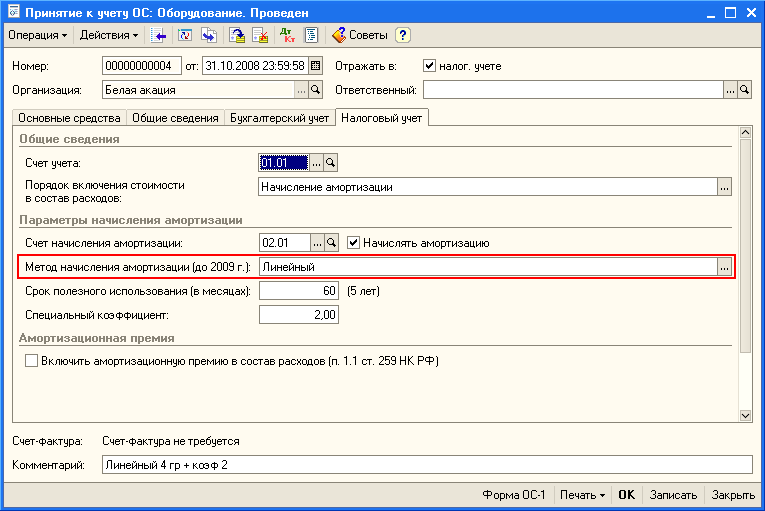Image resolution: width=765 pixels, height=511 pixels.
Task: Switch to Основные средства tab
Action: click(69, 118)
